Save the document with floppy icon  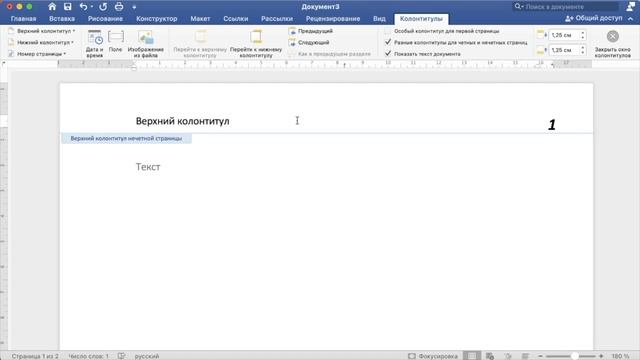(x=67, y=7)
